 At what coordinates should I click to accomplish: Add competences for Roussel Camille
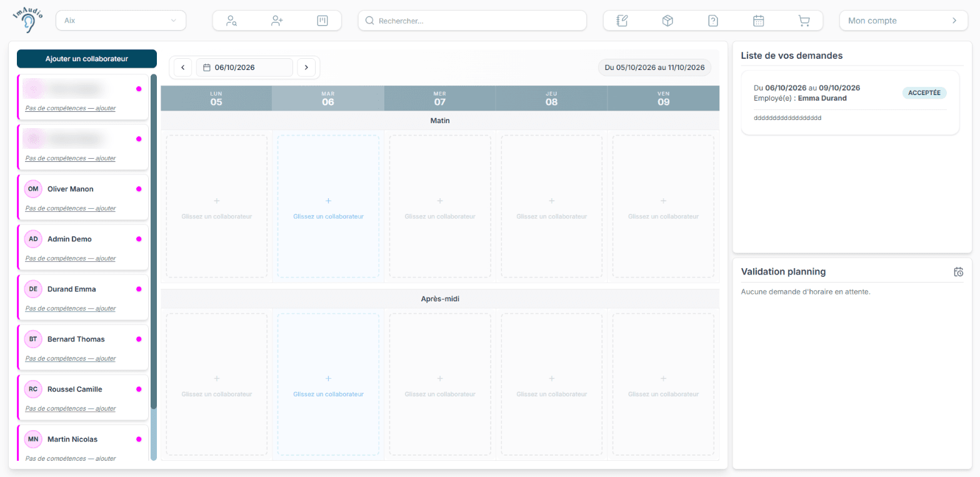coord(71,408)
